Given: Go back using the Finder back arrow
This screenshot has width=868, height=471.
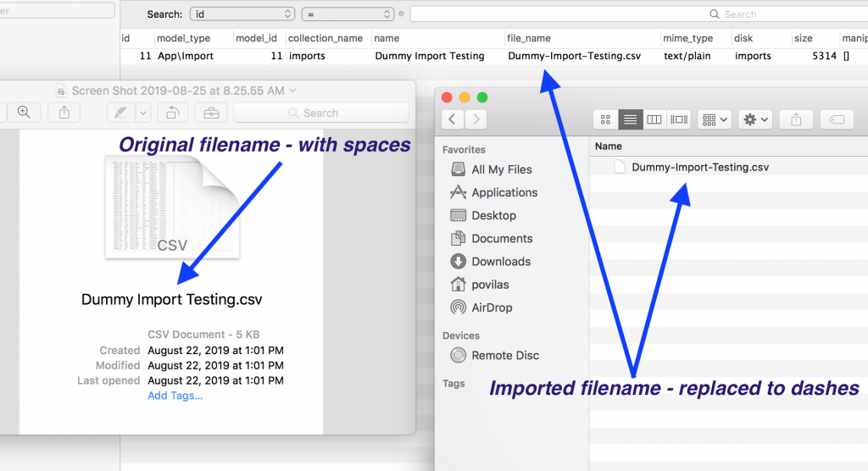Looking at the screenshot, I should point(453,119).
